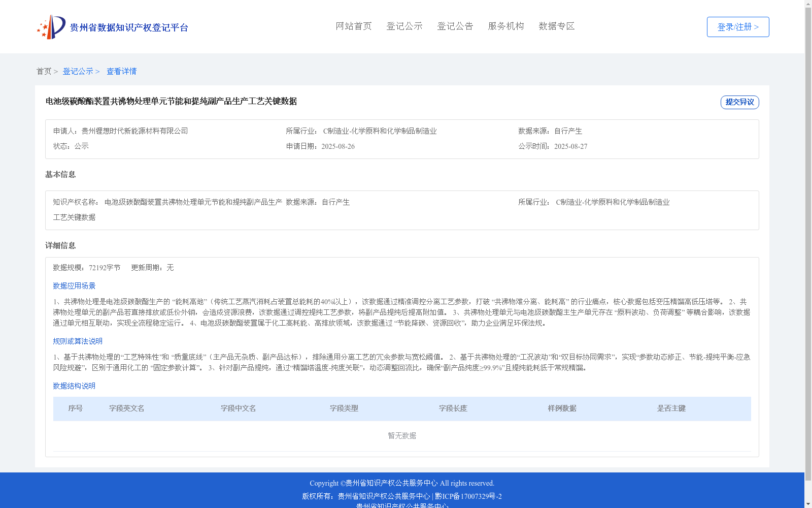The height and width of the screenshot is (508, 812).
Task: Click the scrollbar up arrow
Action: [808, 4]
